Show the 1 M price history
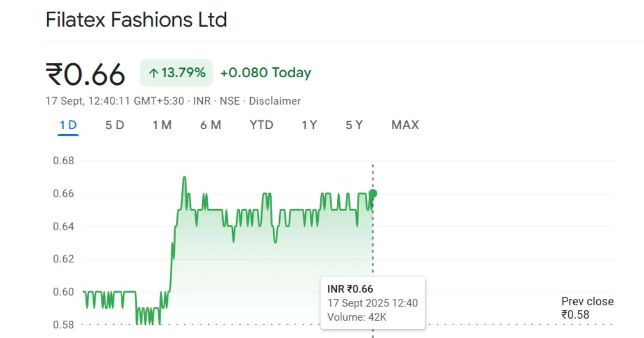The image size is (644, 338). [x=162, y=126]
